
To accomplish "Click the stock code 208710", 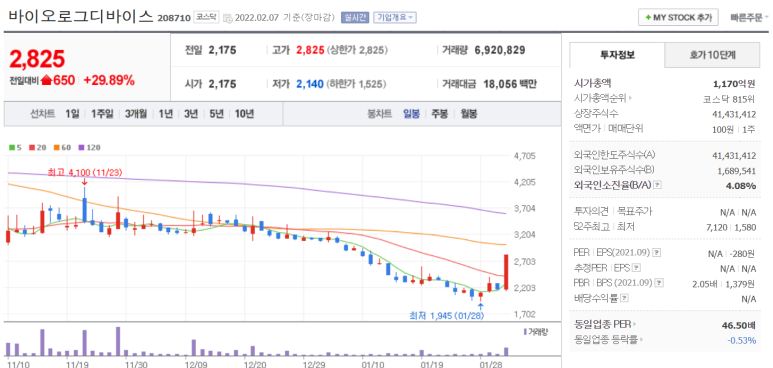I will click(x=174, y=18).
